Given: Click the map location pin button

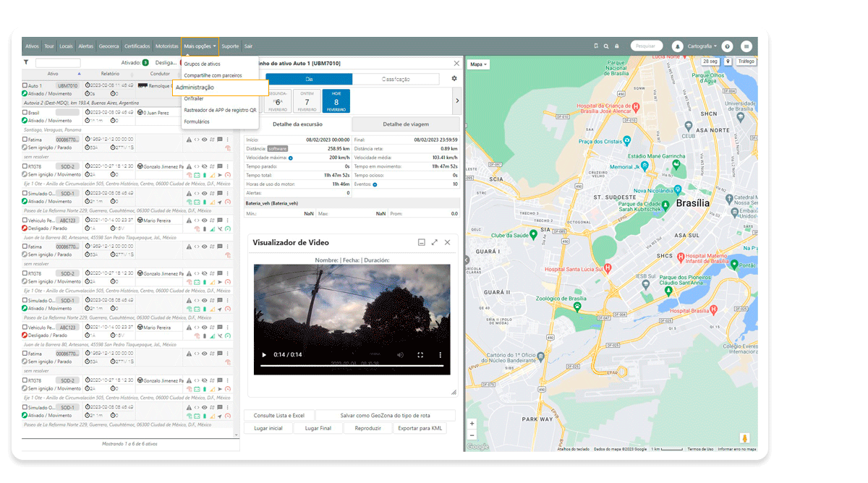Looking at the screenshot, I should 727,62.
